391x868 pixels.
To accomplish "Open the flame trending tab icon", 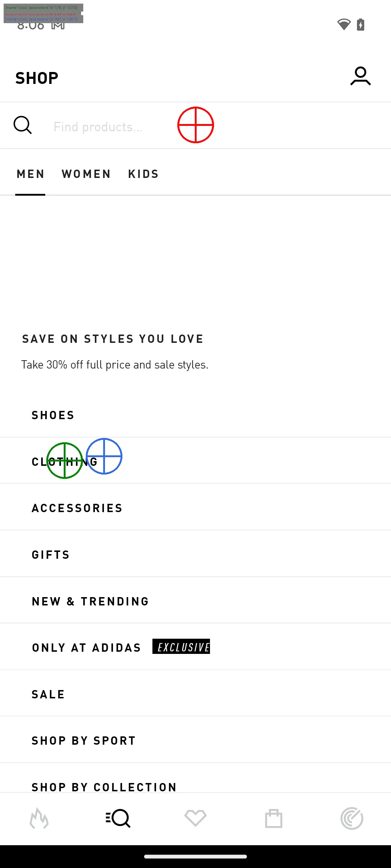I will (x=39, y=818).
